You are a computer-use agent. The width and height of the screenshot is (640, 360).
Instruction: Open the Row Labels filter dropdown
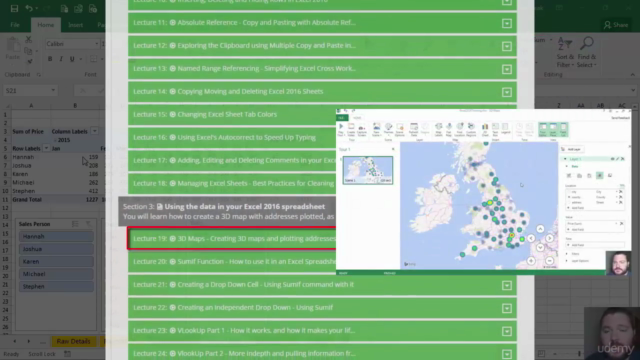[x=46, y=148]
